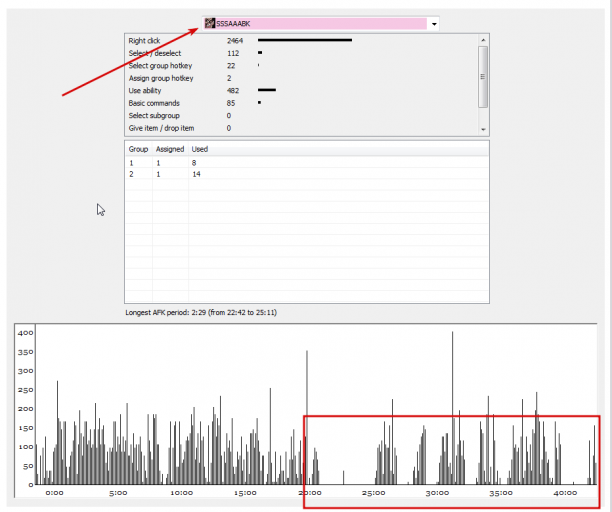612x512 pixels.
Task: Click the Use ability count 482
Action: point(233,91)
